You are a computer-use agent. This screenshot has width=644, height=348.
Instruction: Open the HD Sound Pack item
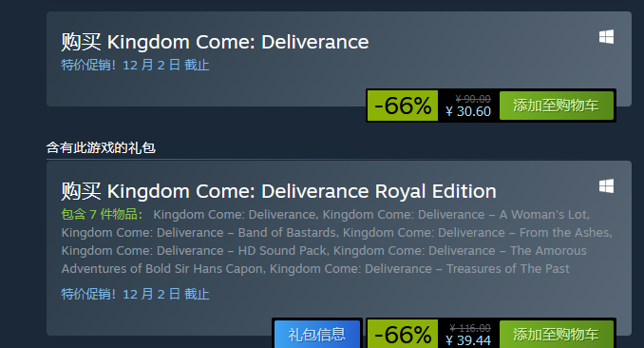click(x=194, y=251)
